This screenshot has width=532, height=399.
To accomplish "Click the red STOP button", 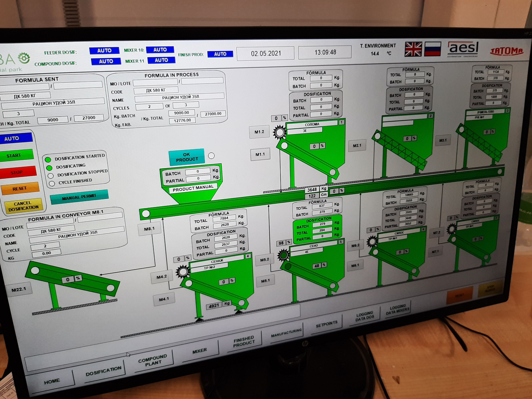I will pyautogui.click(x=18, y=172).
